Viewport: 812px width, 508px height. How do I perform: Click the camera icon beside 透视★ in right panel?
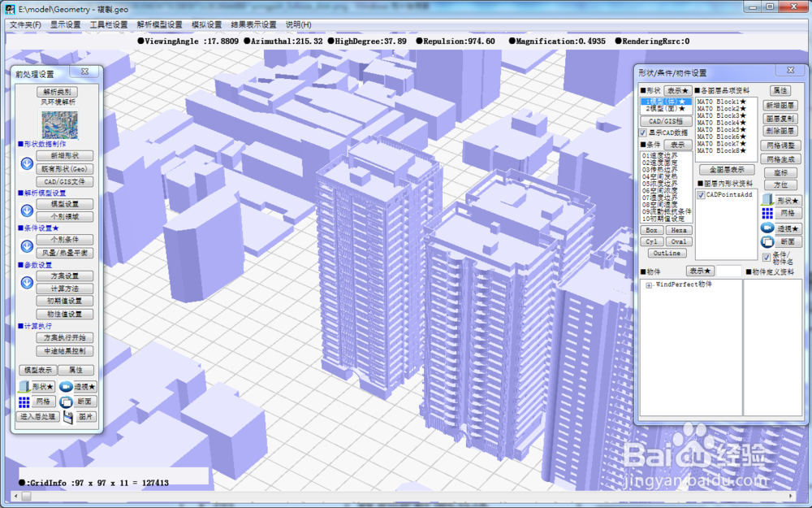coord(767,228)
